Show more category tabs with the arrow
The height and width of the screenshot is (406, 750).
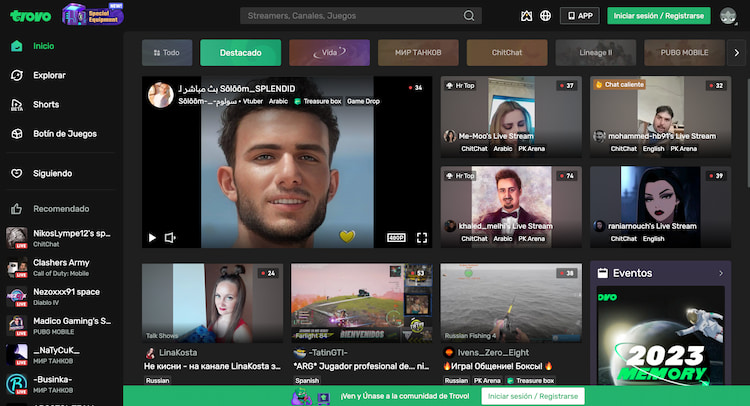[737, 53]
